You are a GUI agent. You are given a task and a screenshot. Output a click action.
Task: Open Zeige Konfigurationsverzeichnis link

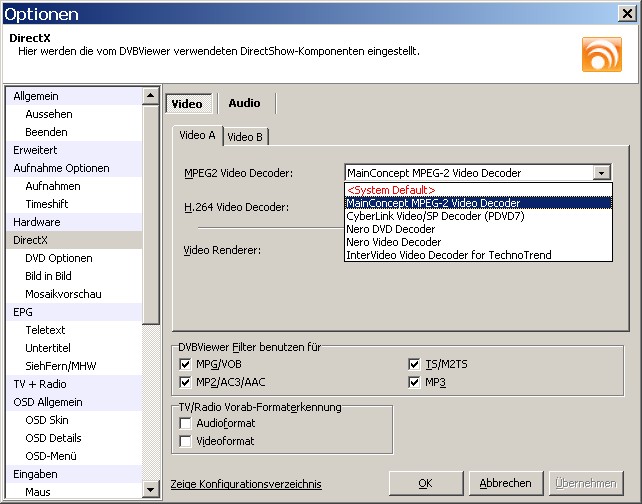[x=246, y=484]
